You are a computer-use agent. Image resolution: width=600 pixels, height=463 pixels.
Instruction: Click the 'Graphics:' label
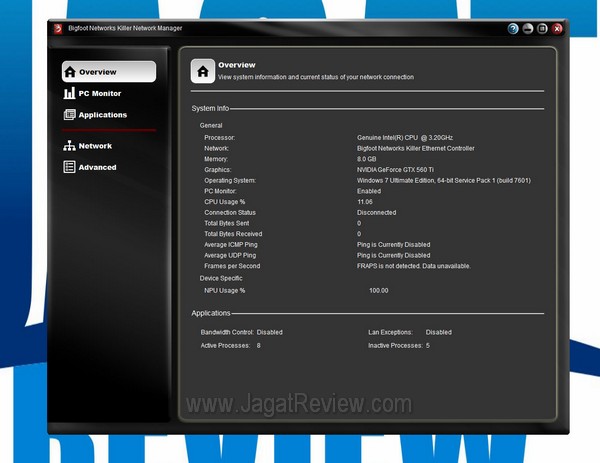tap(218, 170)
